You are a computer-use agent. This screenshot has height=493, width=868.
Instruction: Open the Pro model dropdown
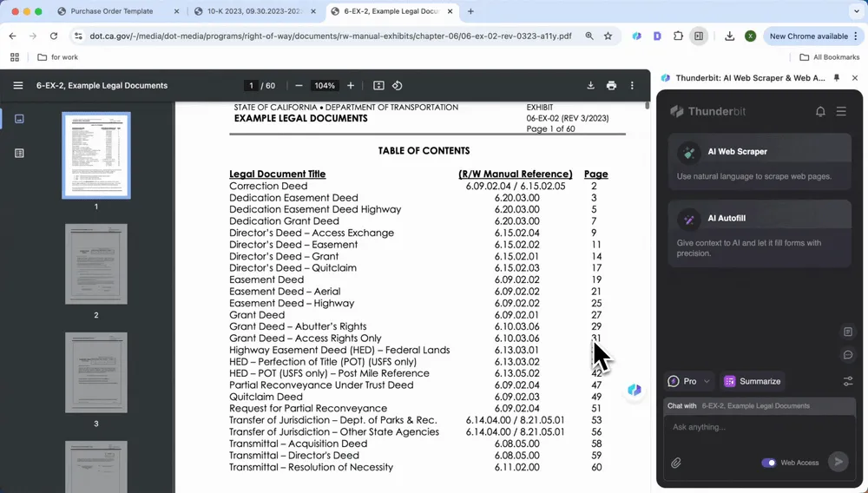point(688,381)
